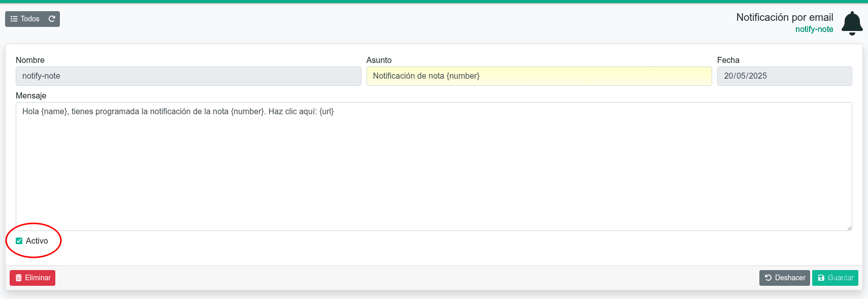The width and height of the screenshot is (868, 299).
Task: Click the Fecha label
Action: [x=728, y=60]
